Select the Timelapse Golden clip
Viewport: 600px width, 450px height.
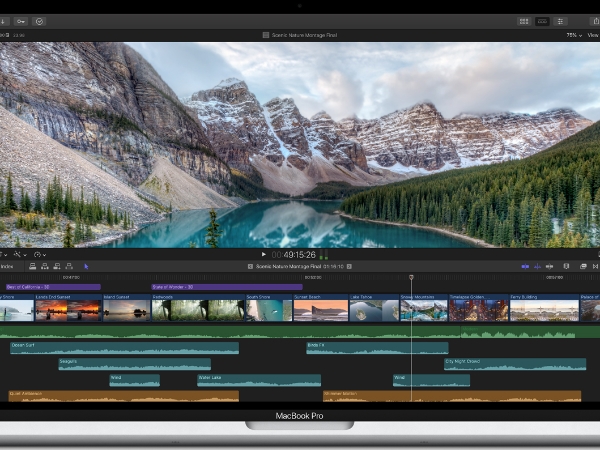tap(479, 308)
